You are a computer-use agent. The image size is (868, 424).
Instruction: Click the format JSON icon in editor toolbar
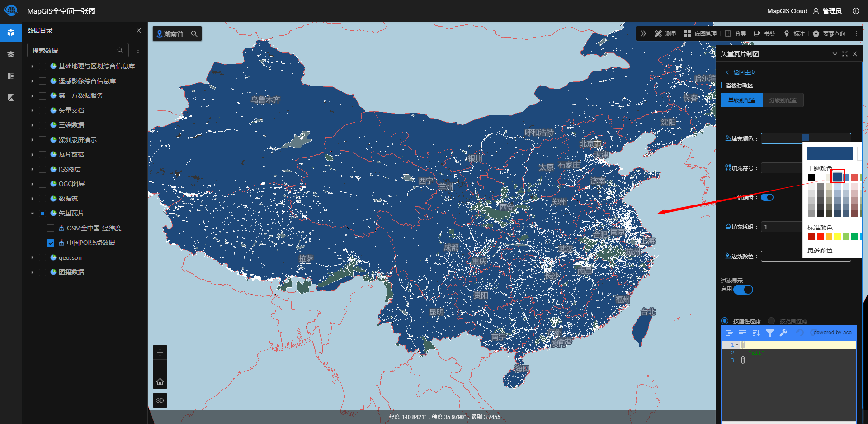pyautogui.click(x=729, y=333)
